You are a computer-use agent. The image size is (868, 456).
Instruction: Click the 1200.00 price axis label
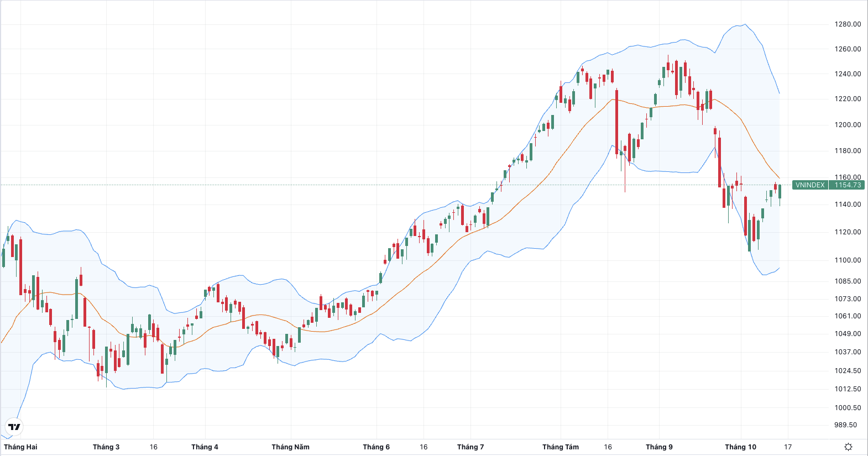click(848, 125)
